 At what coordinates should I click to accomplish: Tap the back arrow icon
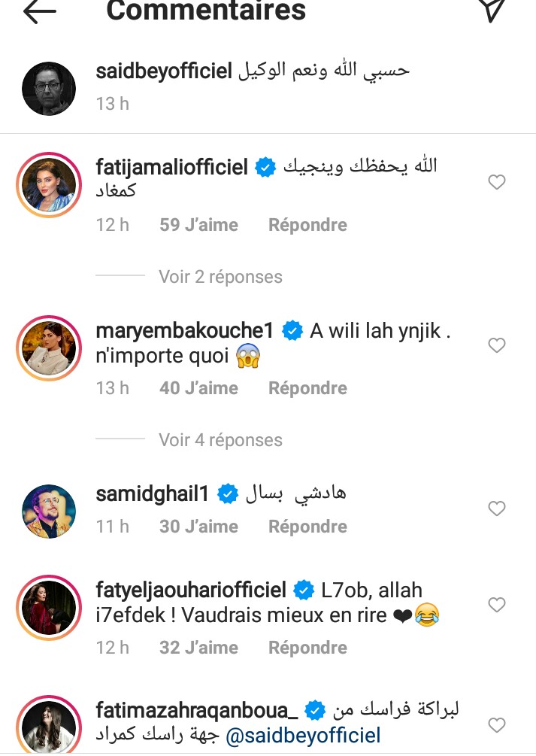tap(40, 11)
